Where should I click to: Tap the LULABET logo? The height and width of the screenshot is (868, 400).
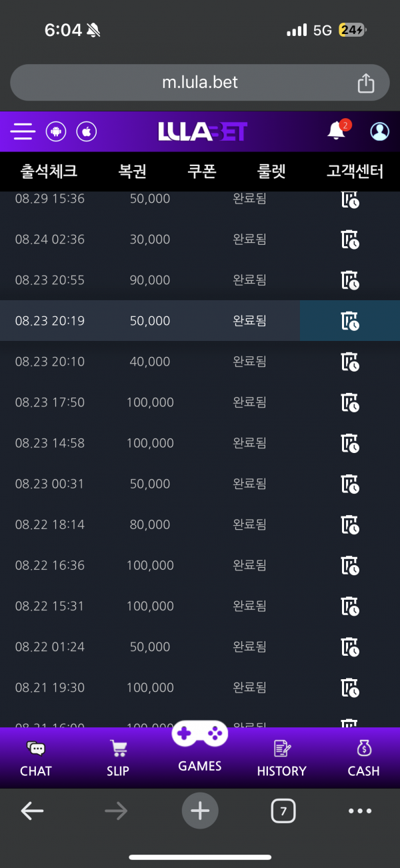203,131
